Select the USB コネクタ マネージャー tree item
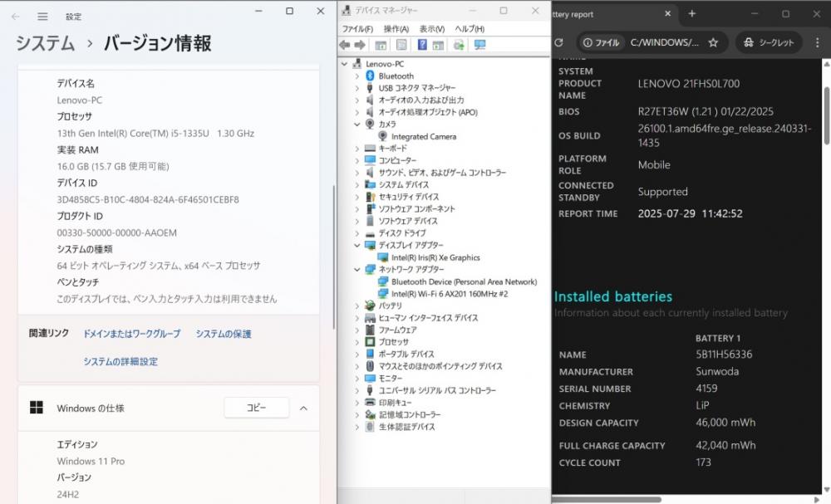The height and width of the screenshot is (504, 831). coord(416,88)
